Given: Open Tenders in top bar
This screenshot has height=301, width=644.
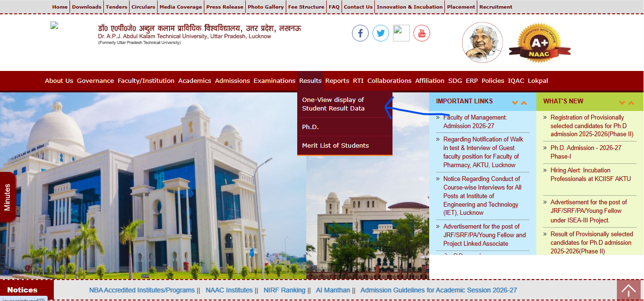Looking at the screenshot, I should [116, 7].
